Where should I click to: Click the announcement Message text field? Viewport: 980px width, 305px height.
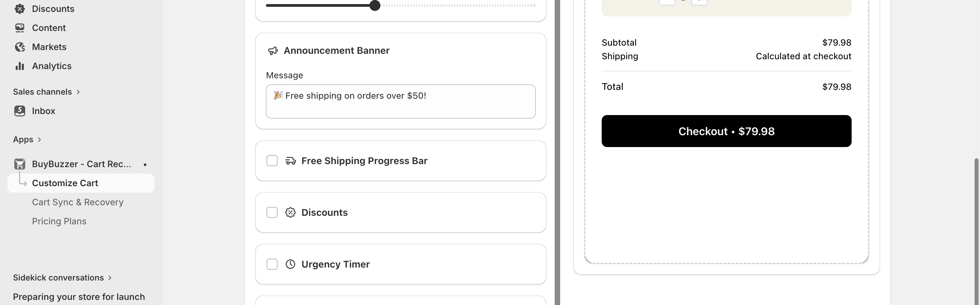(400, 101)
